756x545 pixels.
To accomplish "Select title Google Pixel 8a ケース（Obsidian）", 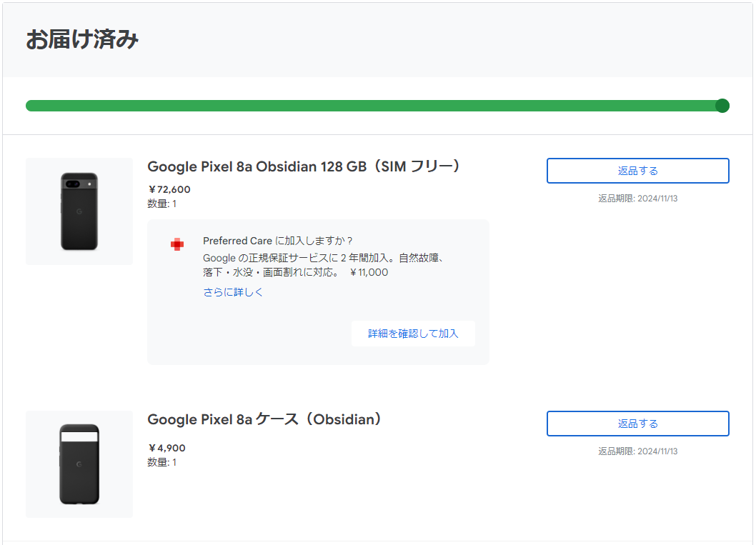I will pos(264,419).
